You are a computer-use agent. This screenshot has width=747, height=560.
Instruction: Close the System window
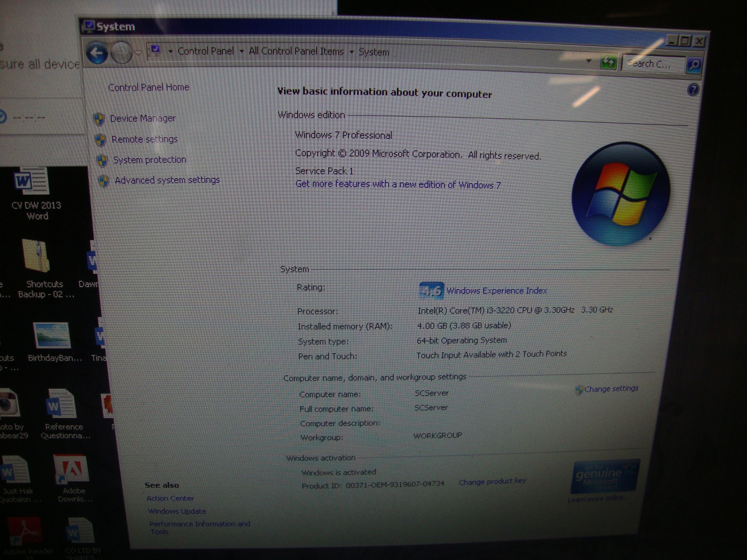coord(699,41)
